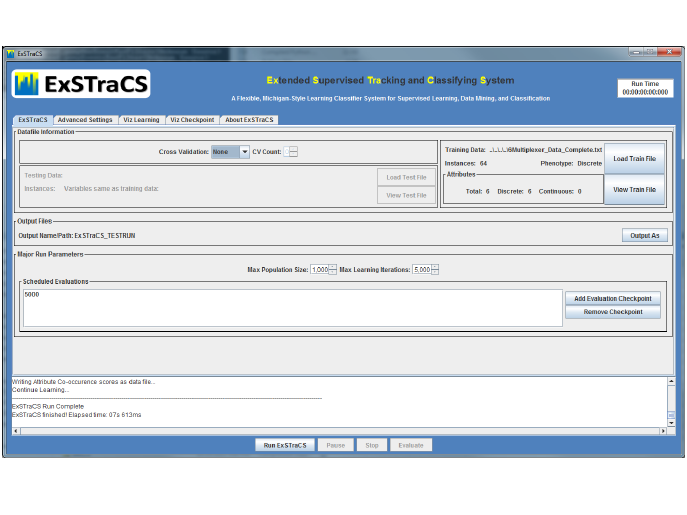The width and height of the screenshot is (687, 515).
Task: Click the elapsed time log line
Action: [x=77, y=415]
